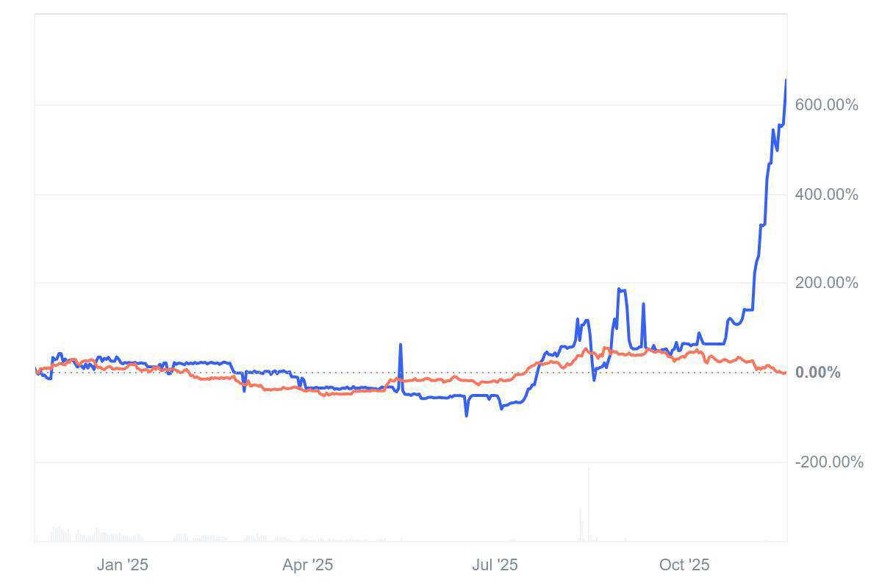Click the Jan '25 date axis label
This screenshot has width=882, height=588.
pos(122,565)
